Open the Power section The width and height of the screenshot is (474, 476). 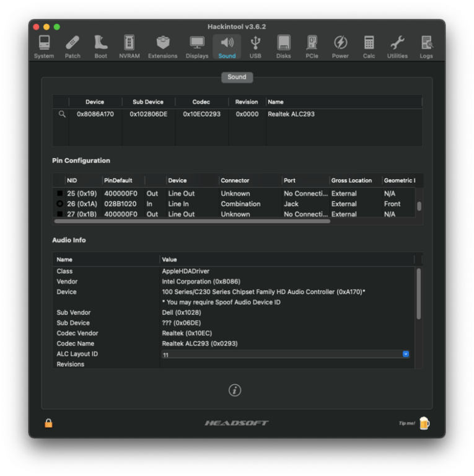(x=340, y=46)
